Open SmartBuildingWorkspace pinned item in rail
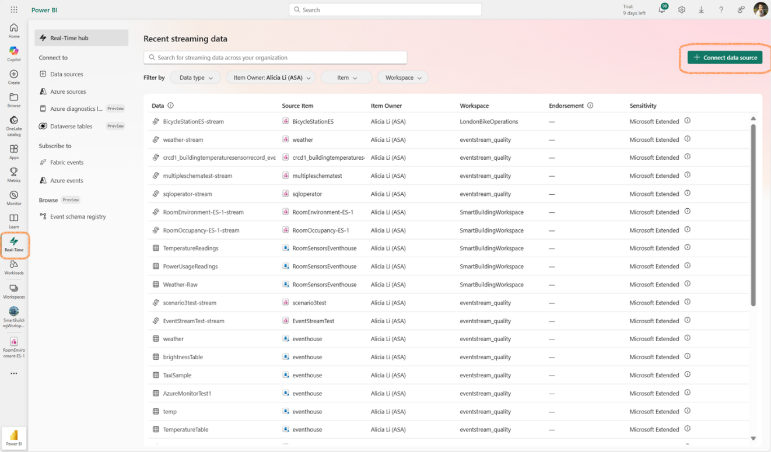 point(14,317)
